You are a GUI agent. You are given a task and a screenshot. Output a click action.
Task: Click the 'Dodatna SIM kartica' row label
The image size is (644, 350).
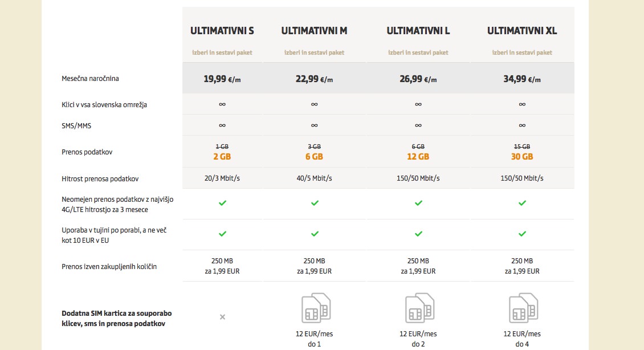(x=117, y=319)
